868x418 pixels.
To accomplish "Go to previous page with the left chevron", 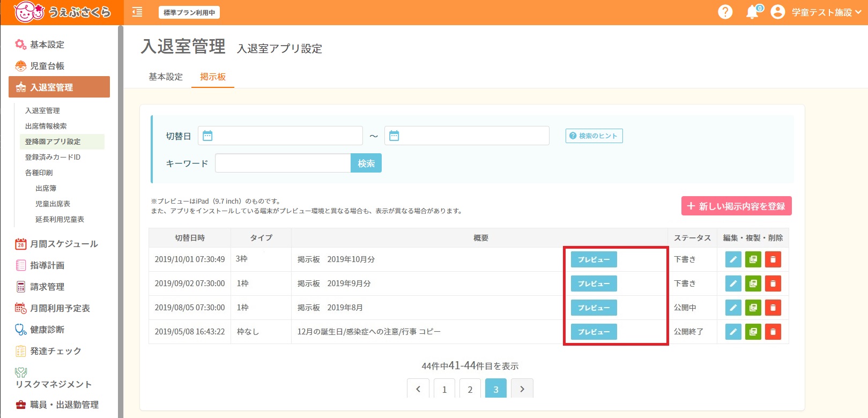I will [418, 389].
